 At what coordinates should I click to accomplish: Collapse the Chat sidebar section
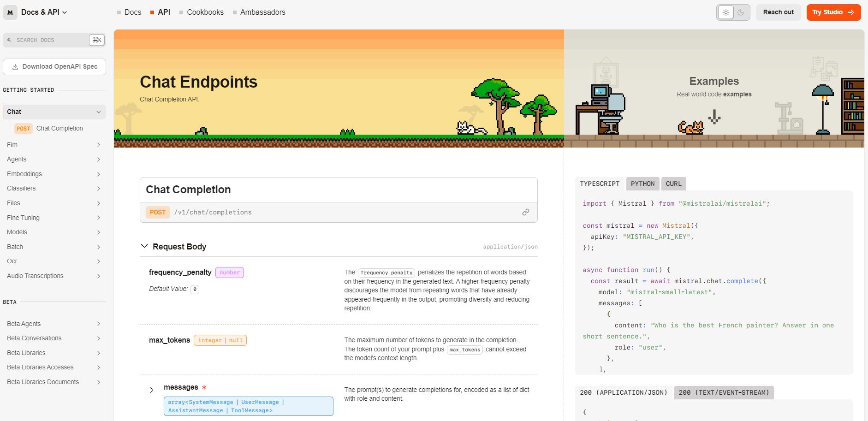coord(98,112)
